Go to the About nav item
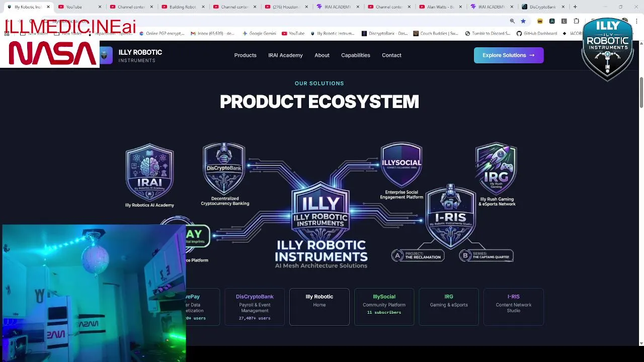Viewport: 644px width, 362px height. (322, 55)
